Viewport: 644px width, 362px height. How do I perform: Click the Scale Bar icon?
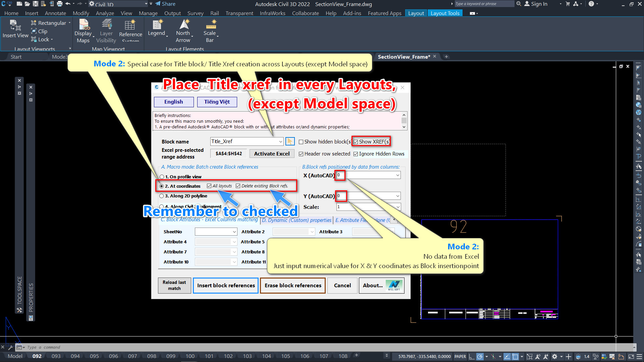(x=211, y=25)
